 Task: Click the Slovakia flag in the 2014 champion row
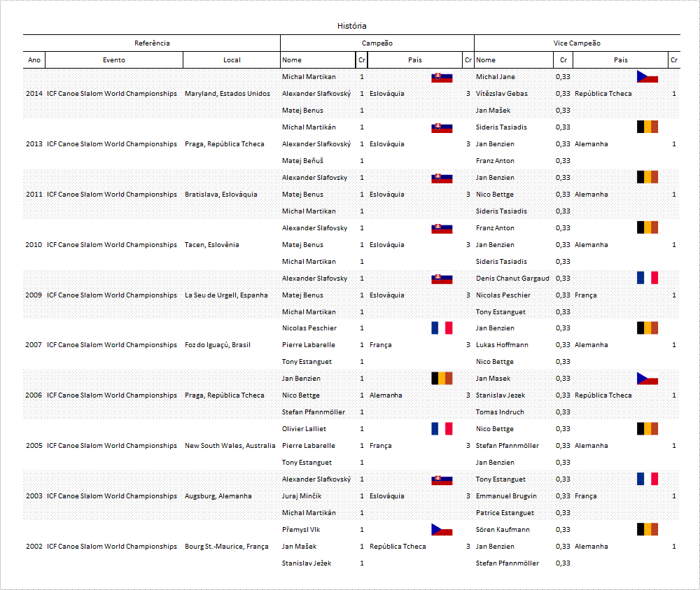[442, 78]
